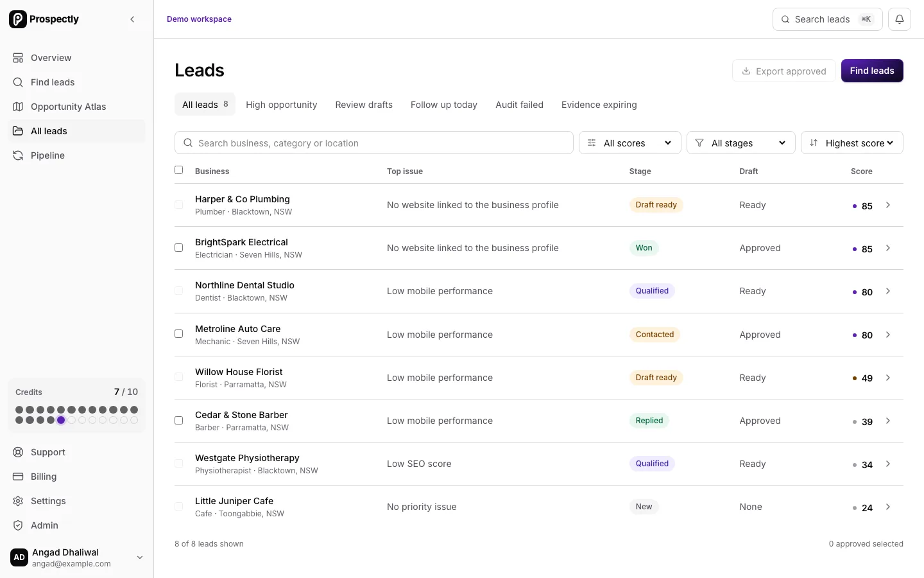Check the Northline Dental Studio row checkbox
Image resolution: width=924 pixels, height=578 pixels.
point(179,291)
